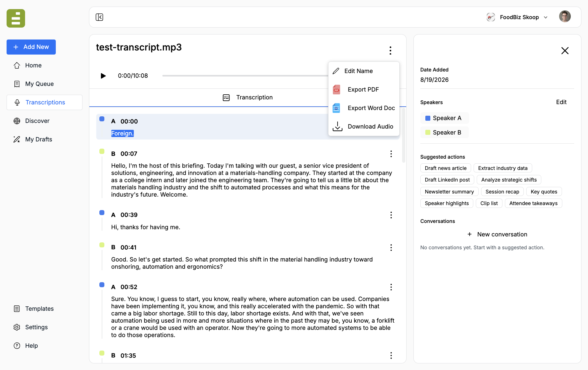Click the highlighted word Foreign.
The height and width of the screenshot is (370, 588).
[x=122, y=133]
